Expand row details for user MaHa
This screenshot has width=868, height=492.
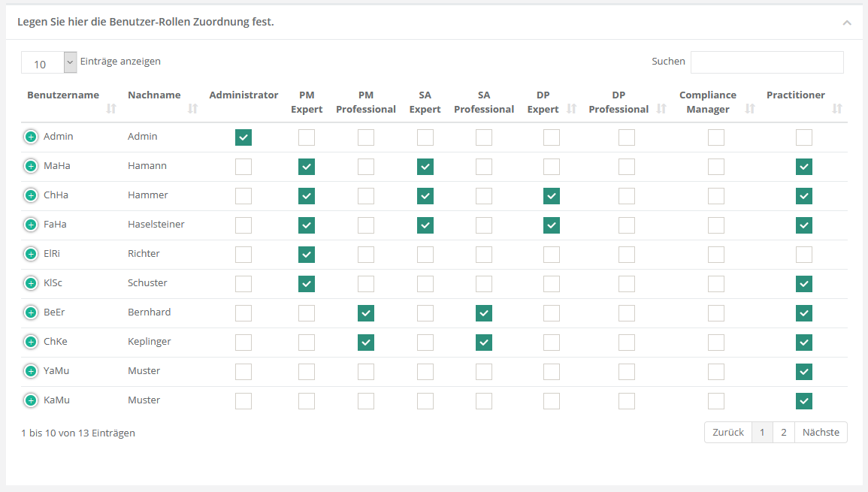tap(31, 166)
